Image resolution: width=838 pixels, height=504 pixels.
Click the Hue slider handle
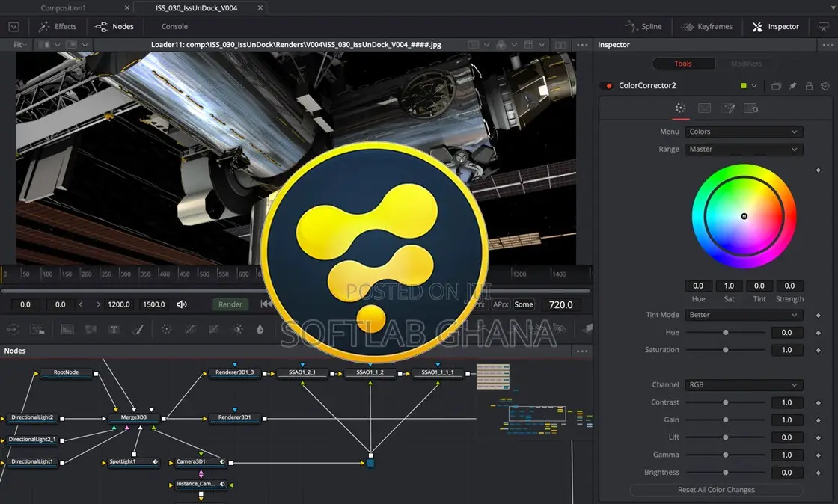[725, 333]
